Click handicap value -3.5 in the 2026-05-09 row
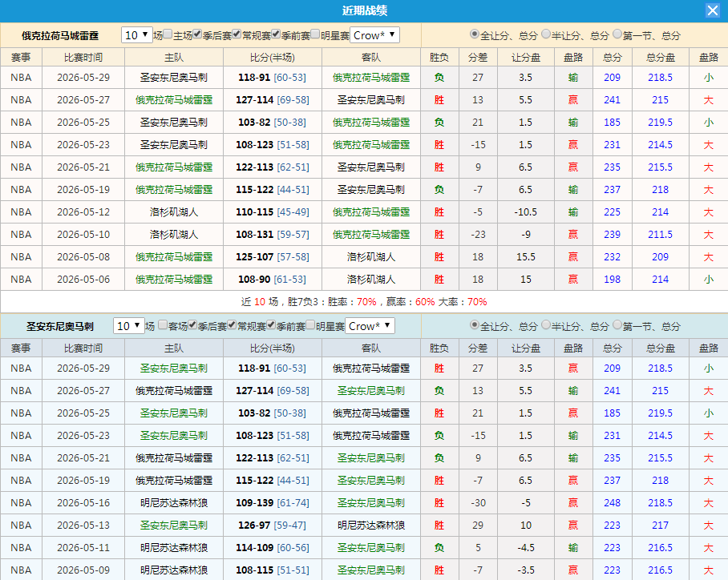The width and height of the screenshot is (728, 580). (x=526, y=570)
